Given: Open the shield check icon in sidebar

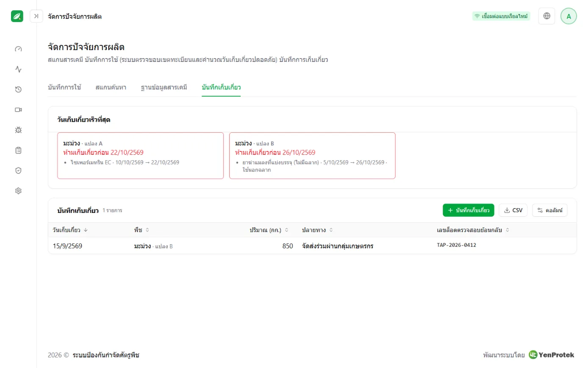Looking at the screenshot, I should 18,171.
